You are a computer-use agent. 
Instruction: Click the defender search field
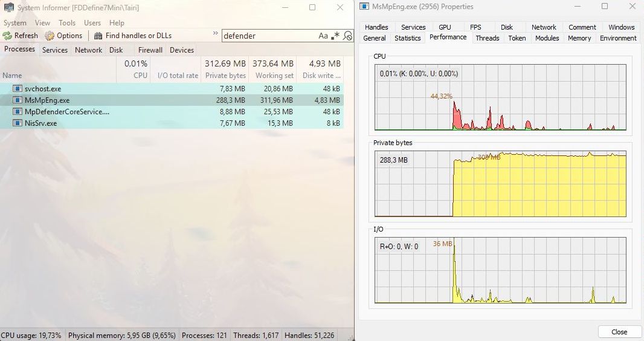pyautogui.click(x=269, y=36)
